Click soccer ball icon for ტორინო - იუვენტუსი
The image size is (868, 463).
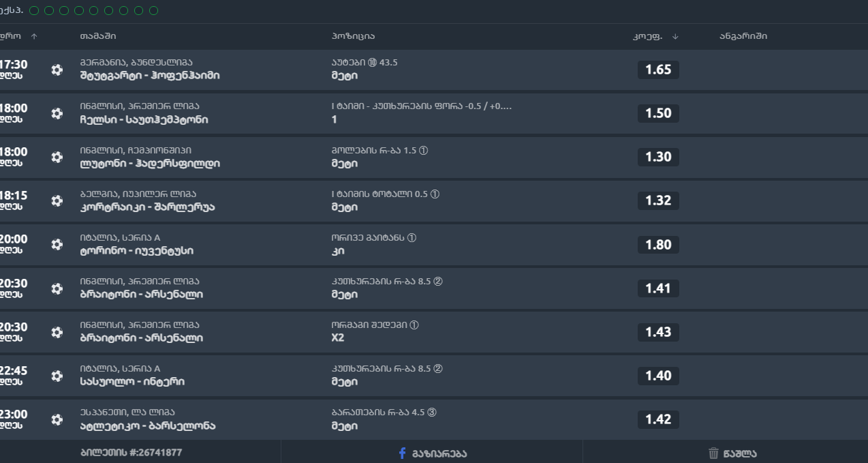57,244
